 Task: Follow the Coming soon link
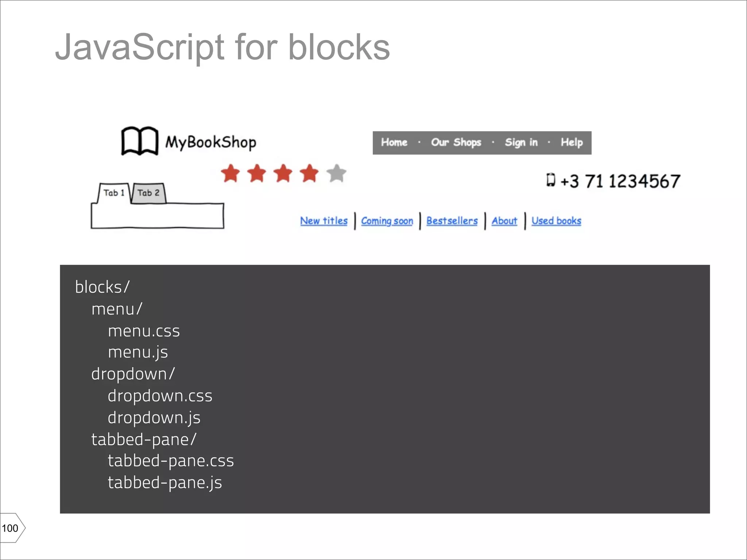(x=387, y=221)
